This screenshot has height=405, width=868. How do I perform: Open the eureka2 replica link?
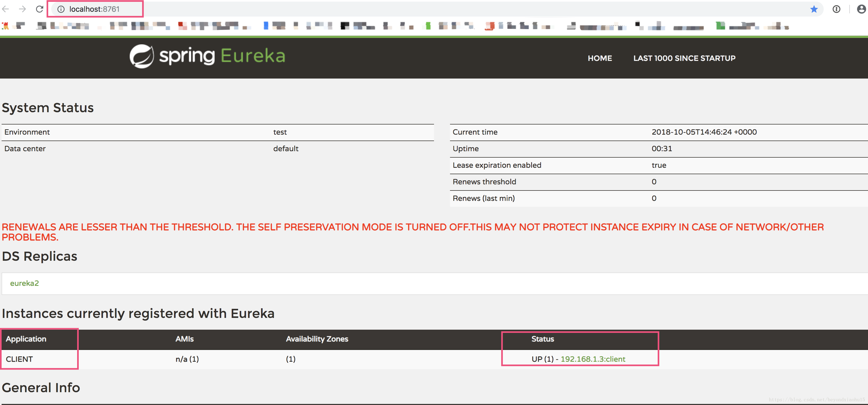click(x=24, y=283)
